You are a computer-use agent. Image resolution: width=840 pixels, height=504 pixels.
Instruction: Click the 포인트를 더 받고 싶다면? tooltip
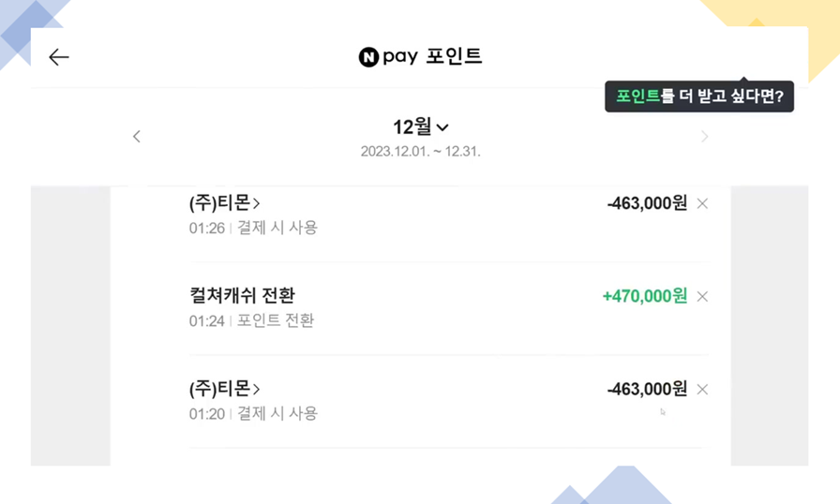(699, 96)
